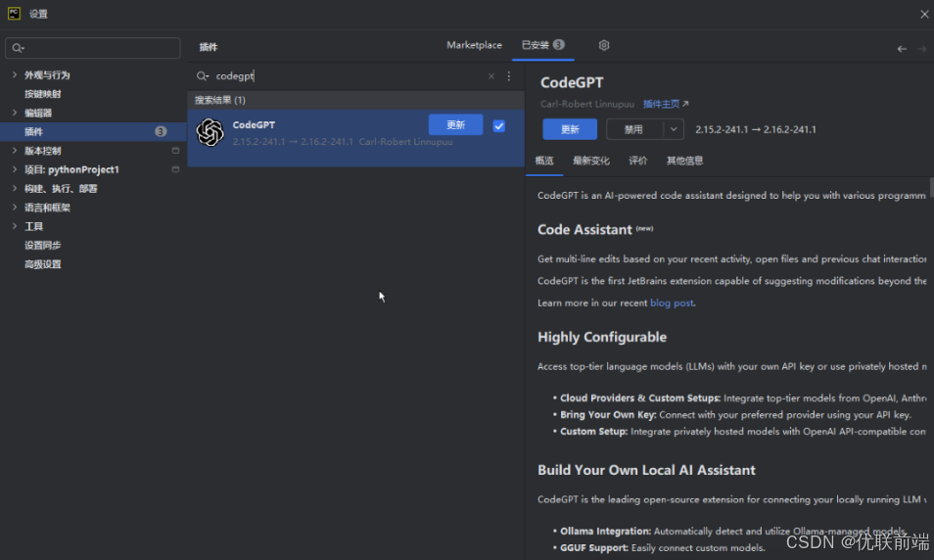Image resolution: width=934 pixels, height=560 pixels.
Task: Select 设置同步 in settings tree
Action: pyautogui.click(x=43, y=246)
